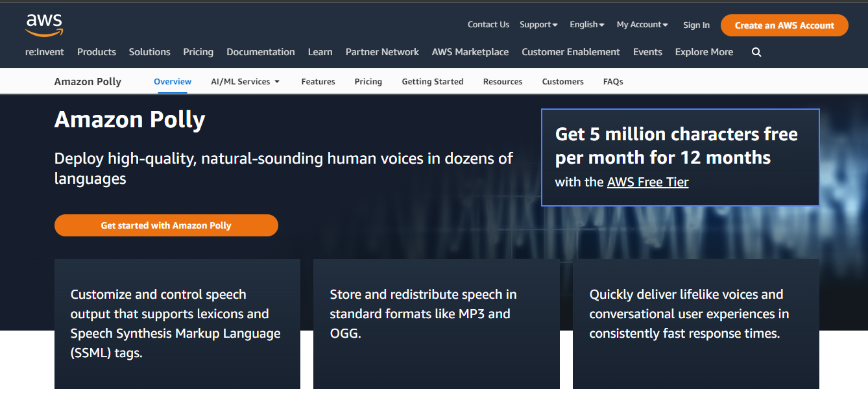
Task: Click the 'Get 5 million characters free' heading
Action: [677, 145]
